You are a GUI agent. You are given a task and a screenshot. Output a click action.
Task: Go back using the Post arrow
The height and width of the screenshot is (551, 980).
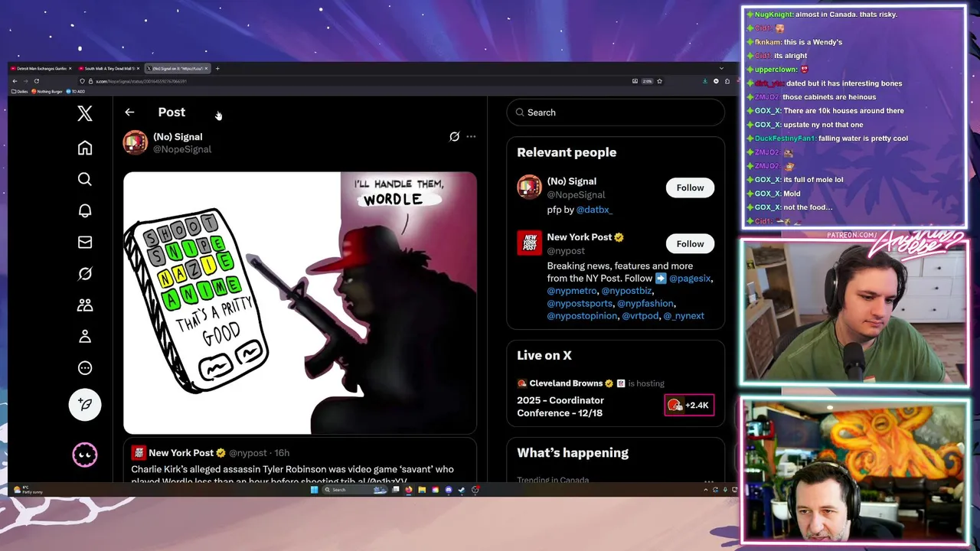129,112
